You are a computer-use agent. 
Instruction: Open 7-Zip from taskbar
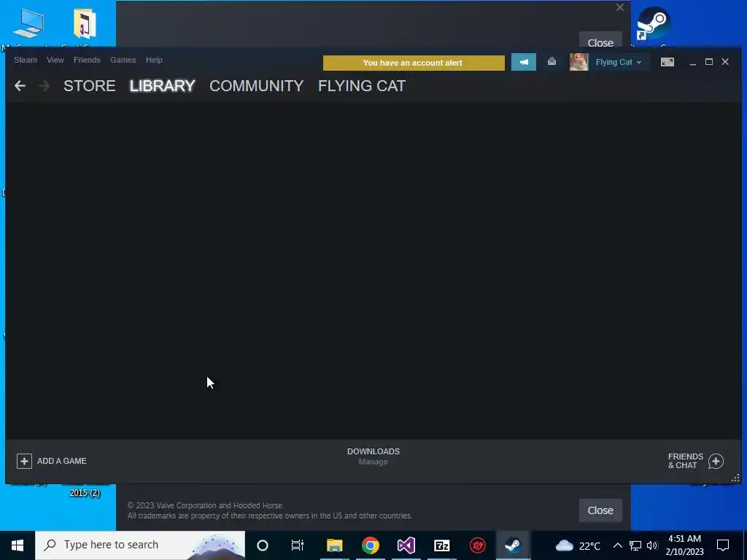pyautogui.click(x=441, y=545)
